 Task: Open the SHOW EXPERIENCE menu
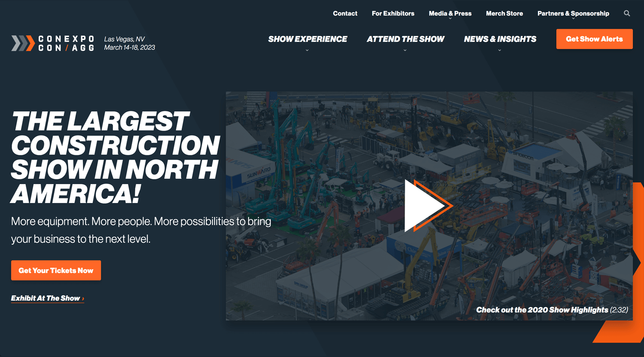(307, 39)
